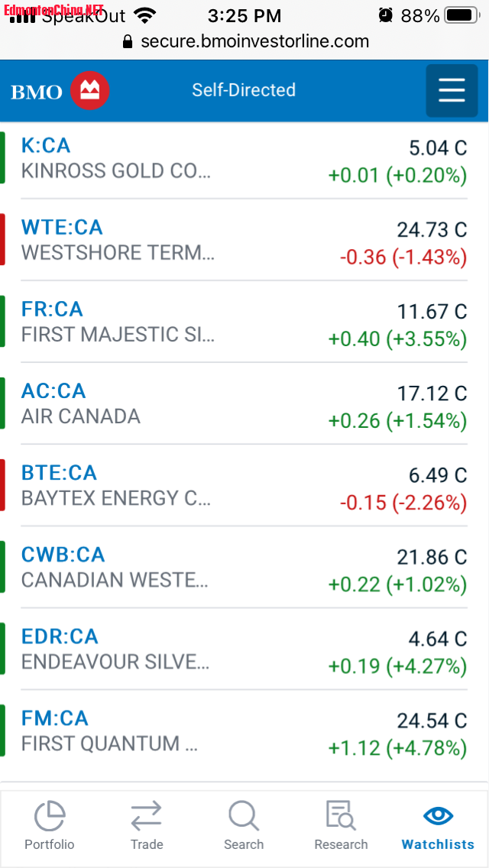
Task: Open WTE:CA ticker symbol link
Action: pyautogui.click(x=62, y=227)
